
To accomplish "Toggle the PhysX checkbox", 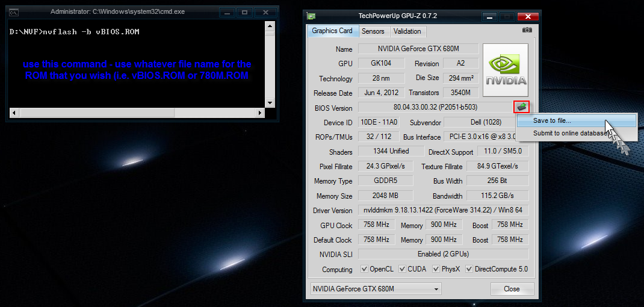I will click(x=436, y=269).
